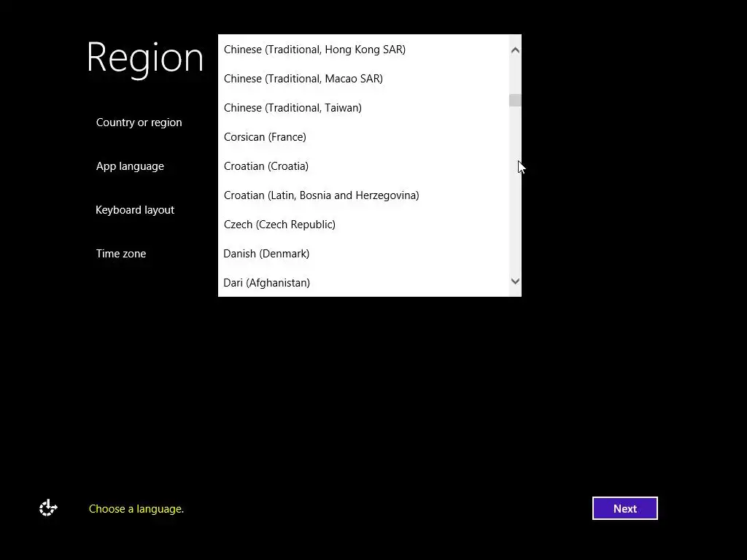
Task: Select Dari (Afghanistan)
Action: 363,283
